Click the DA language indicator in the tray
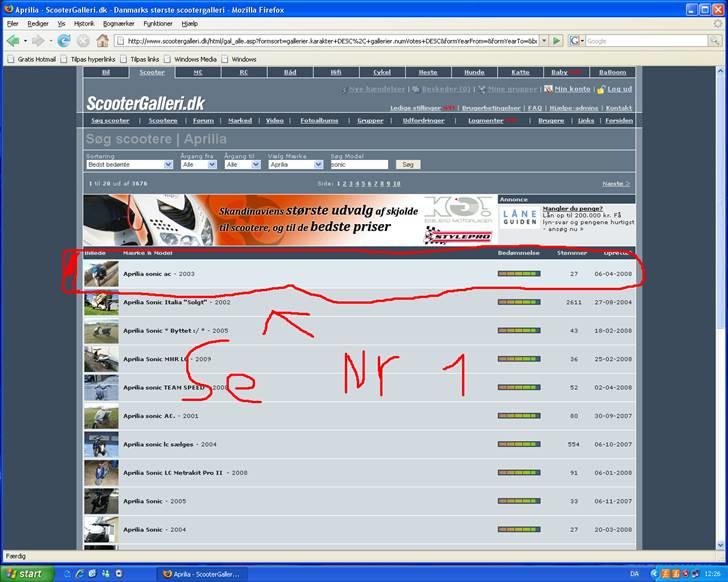This screenshot has height=582, width=728. (634, 574)
